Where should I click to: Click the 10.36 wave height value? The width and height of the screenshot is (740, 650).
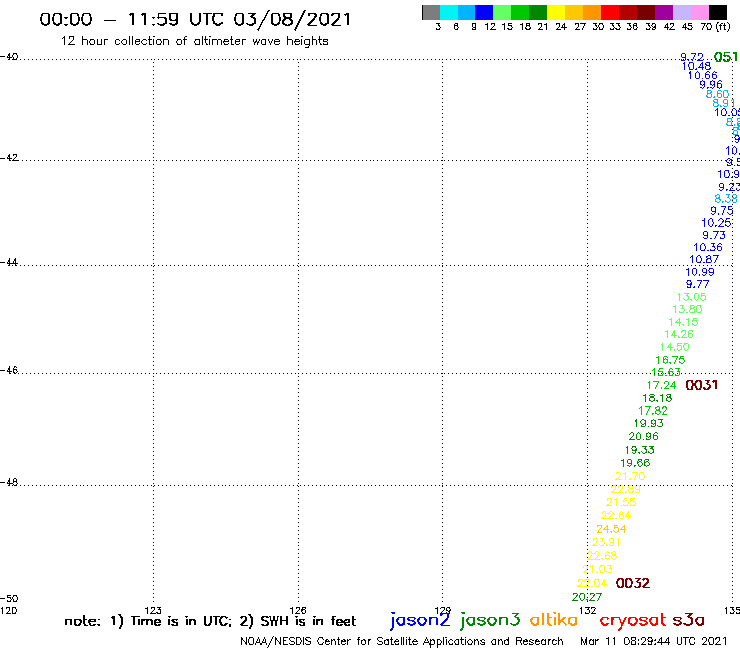(x=708, y=247)
